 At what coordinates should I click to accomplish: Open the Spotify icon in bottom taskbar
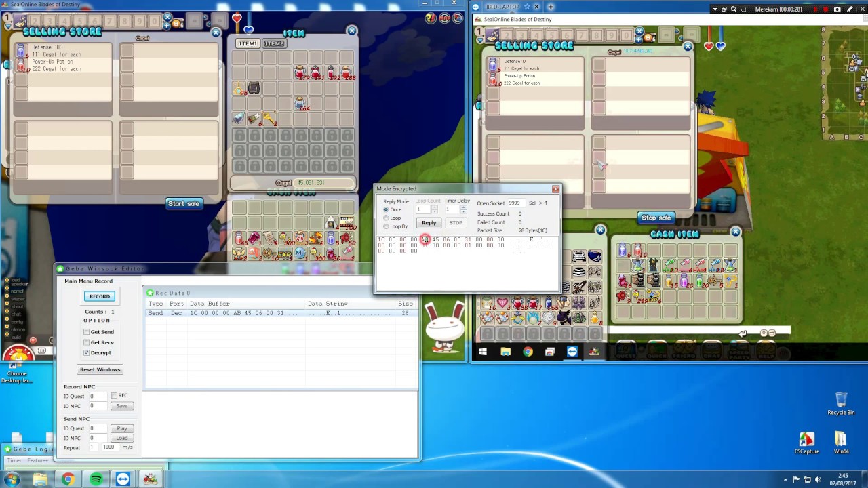96,480
